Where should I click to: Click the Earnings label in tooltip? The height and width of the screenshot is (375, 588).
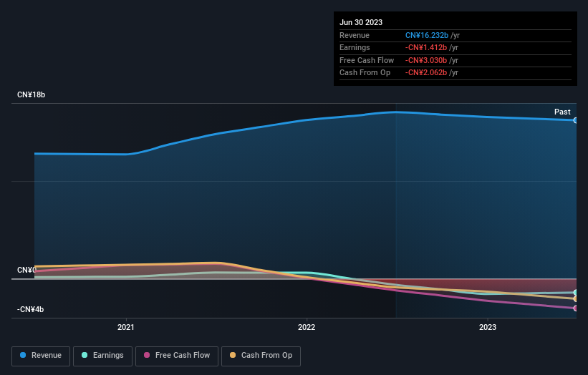click(355, 47)
